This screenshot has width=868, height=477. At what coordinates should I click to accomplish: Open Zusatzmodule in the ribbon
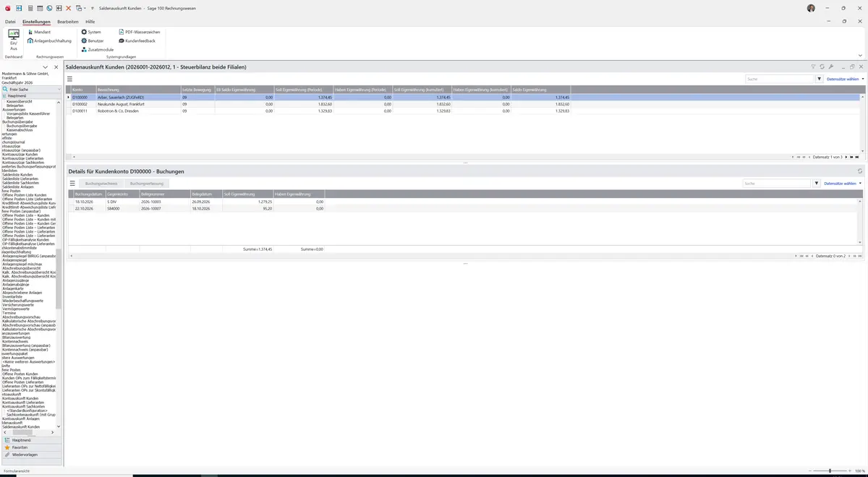click(x=98, y=49)
